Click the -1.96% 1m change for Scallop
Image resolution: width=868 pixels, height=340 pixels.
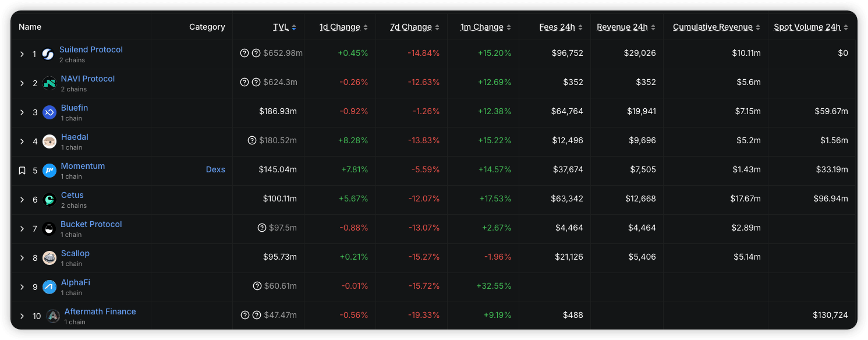[498, 257]
